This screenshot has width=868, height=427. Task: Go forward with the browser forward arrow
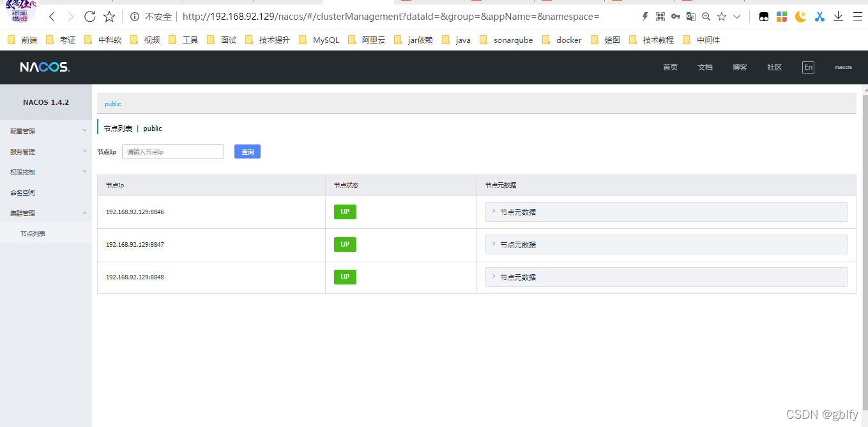click(x=71, y=17)
